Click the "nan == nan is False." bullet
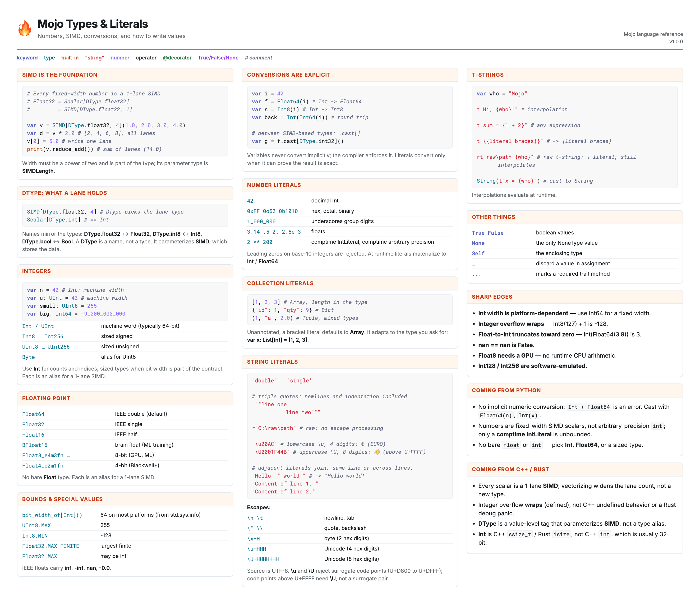The width and height of the screenshot is (700, 601). (506, 345)
